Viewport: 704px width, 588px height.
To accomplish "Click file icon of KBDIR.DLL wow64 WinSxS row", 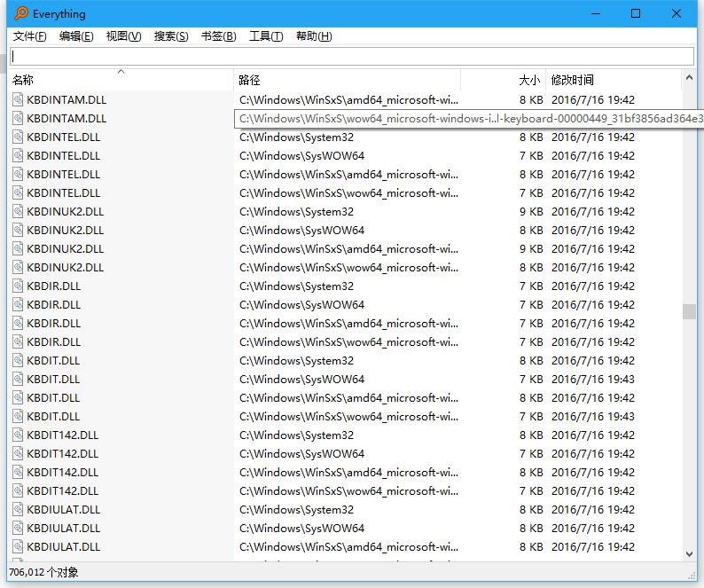I will pos(18,341).
